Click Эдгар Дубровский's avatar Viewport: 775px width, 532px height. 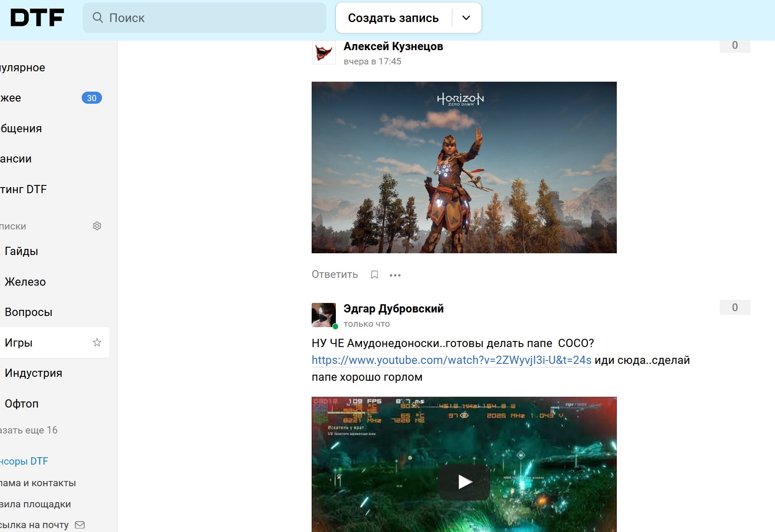pyautogui.click(x=324, y=315)
